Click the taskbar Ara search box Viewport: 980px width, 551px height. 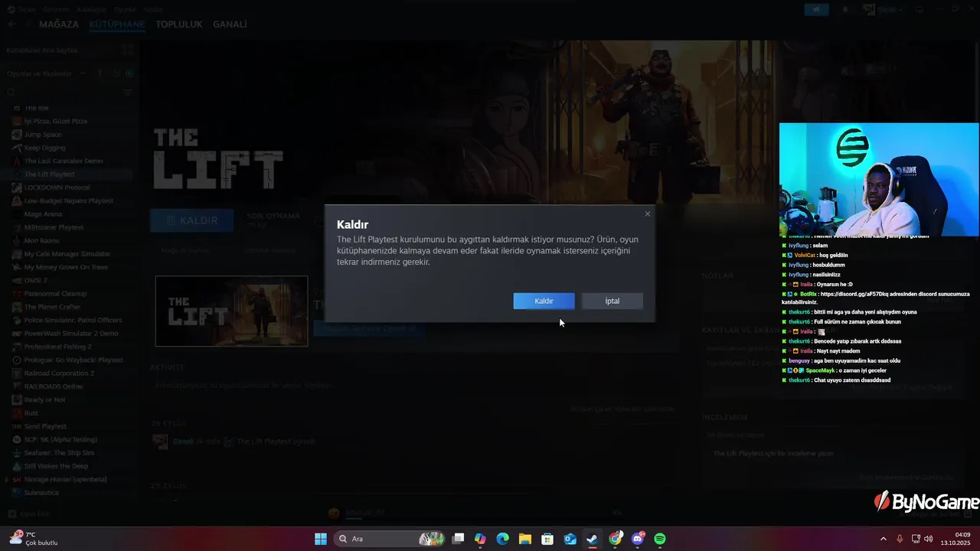390,539
